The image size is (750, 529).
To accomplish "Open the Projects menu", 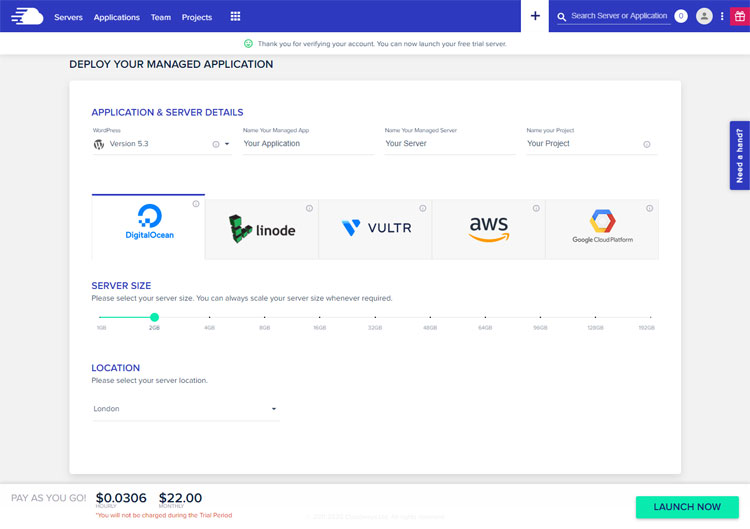I will point(197,17).
